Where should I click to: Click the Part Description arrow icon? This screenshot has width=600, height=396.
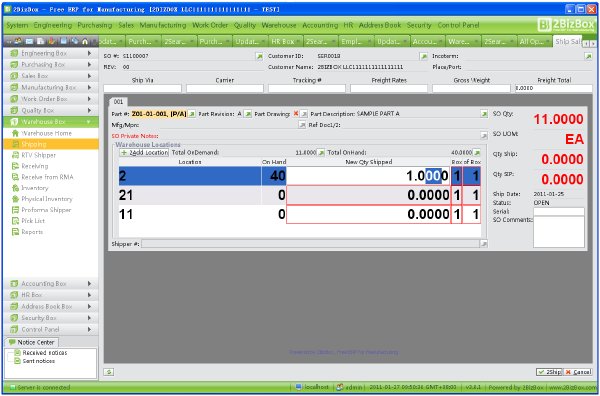[x=484, y=114]
